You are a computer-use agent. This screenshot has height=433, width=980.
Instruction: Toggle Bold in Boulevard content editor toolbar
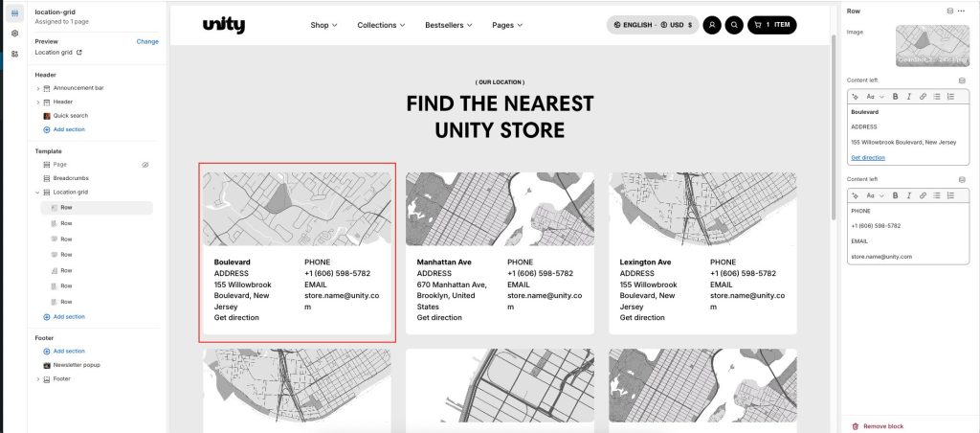click(x=895, y=97)
